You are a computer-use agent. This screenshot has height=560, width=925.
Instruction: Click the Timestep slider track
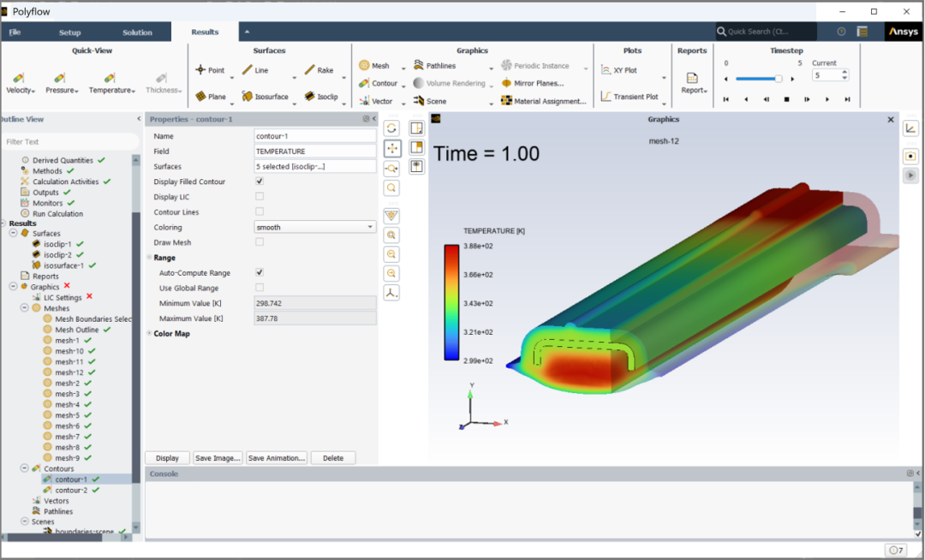(x=759, y=79)
